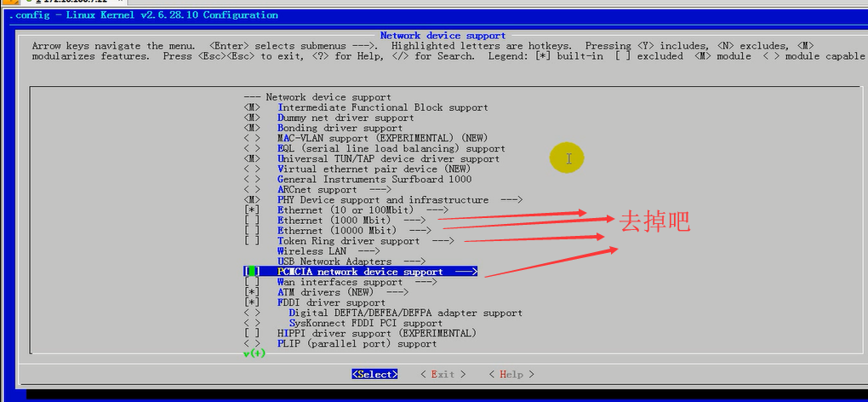
Task: Toggle Intermediate Functional Block support module state
Action: click(x=252, y=107)
